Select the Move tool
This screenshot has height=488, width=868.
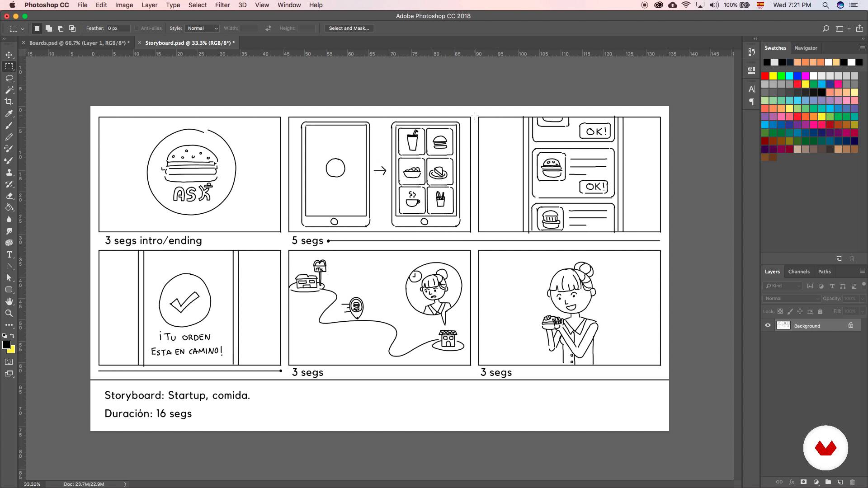click(9, 55)
